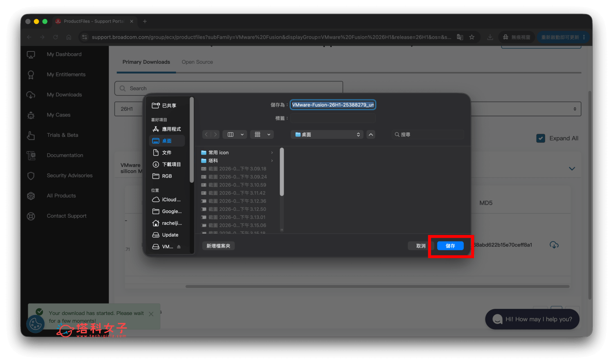Click the 標籤 tags field
The width and height of the screenshot is (613, 364).
pyautogui.click(x=333, y=118)
